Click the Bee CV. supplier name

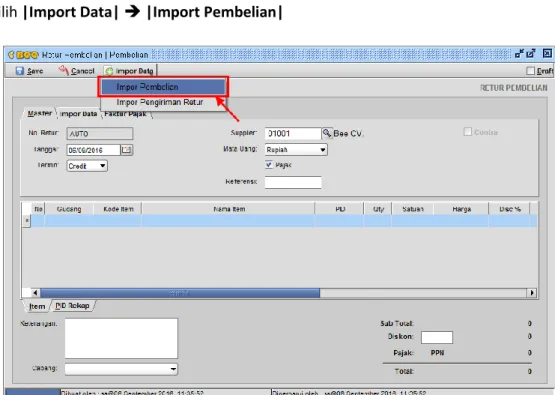pos(348,133)
